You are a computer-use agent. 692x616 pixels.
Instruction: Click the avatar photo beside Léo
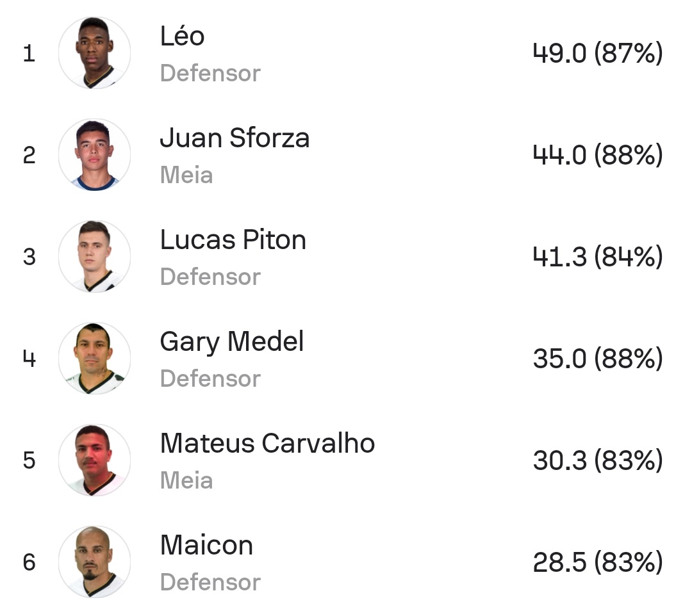point(94,53)
